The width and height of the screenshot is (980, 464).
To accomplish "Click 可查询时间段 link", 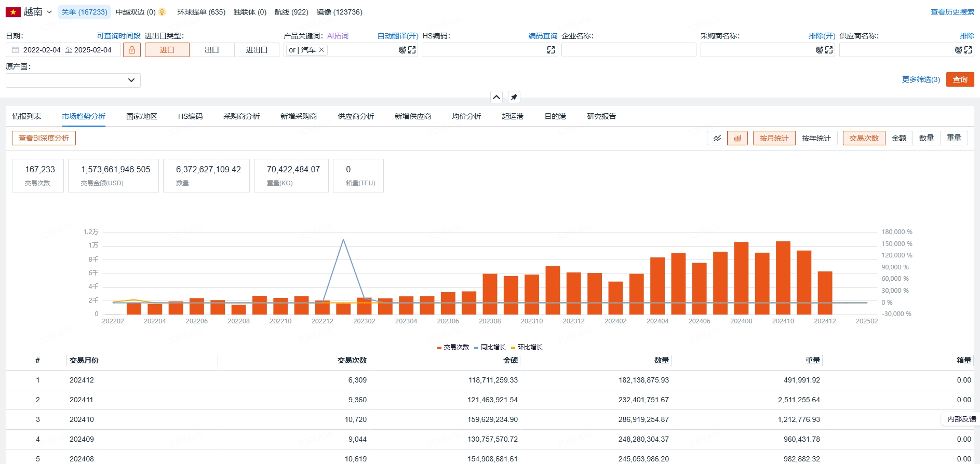I will coord(118,36).
